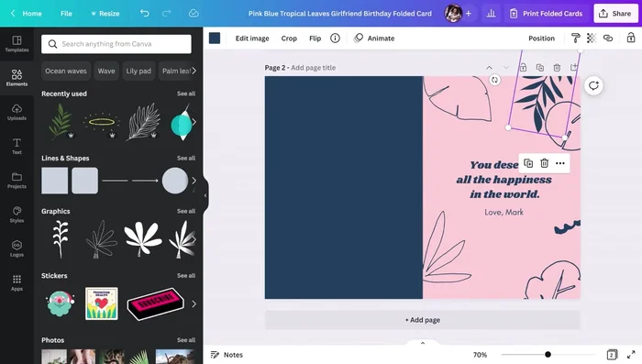Click the floating duplicate element icon
The width and height of the screenshot is (642, 364).
[528, 163]
